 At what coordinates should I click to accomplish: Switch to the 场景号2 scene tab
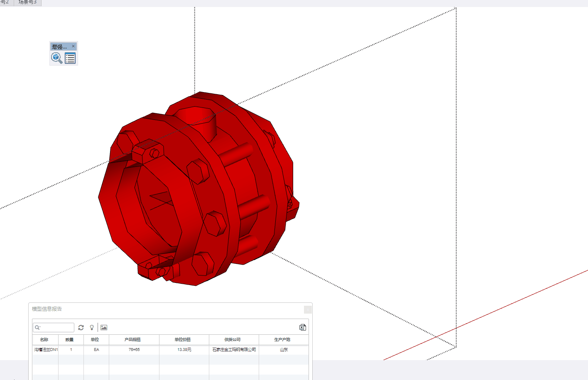tap(5, 2)
